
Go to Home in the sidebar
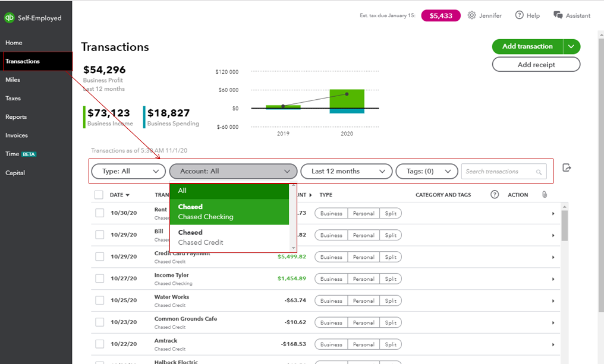(x=14, y=43)
